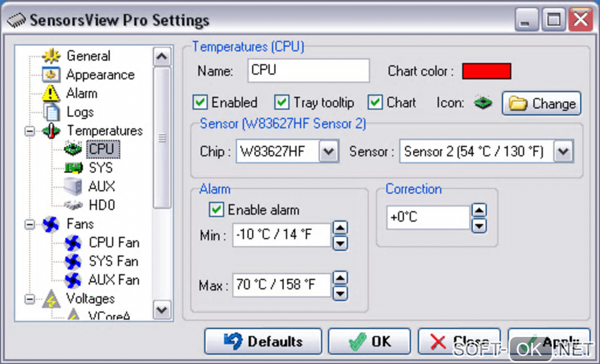Click the Temperatures thermometer icon
Screen dimensions: 600x364
[x=51, y=131]
